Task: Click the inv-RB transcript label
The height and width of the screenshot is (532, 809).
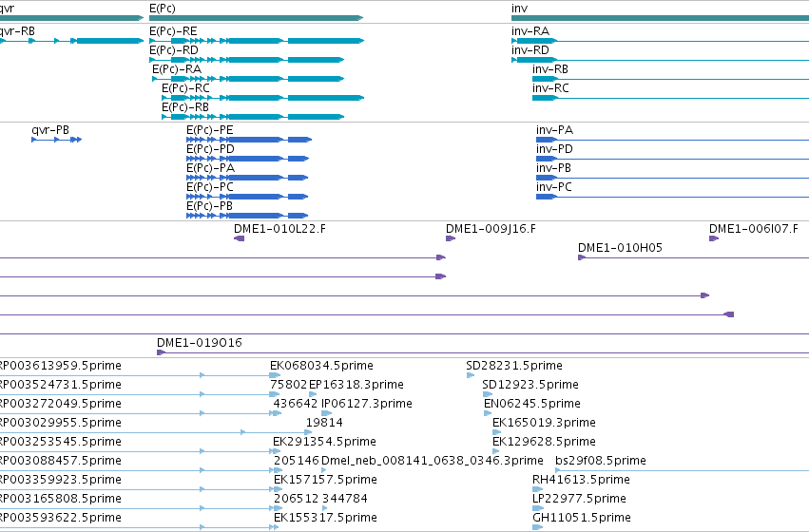Action: (550, 69)
